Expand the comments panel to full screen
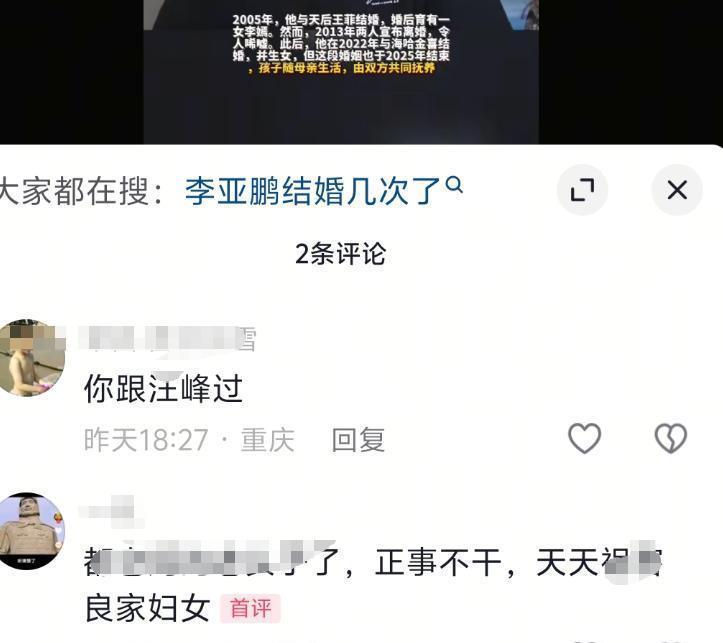 582,189
